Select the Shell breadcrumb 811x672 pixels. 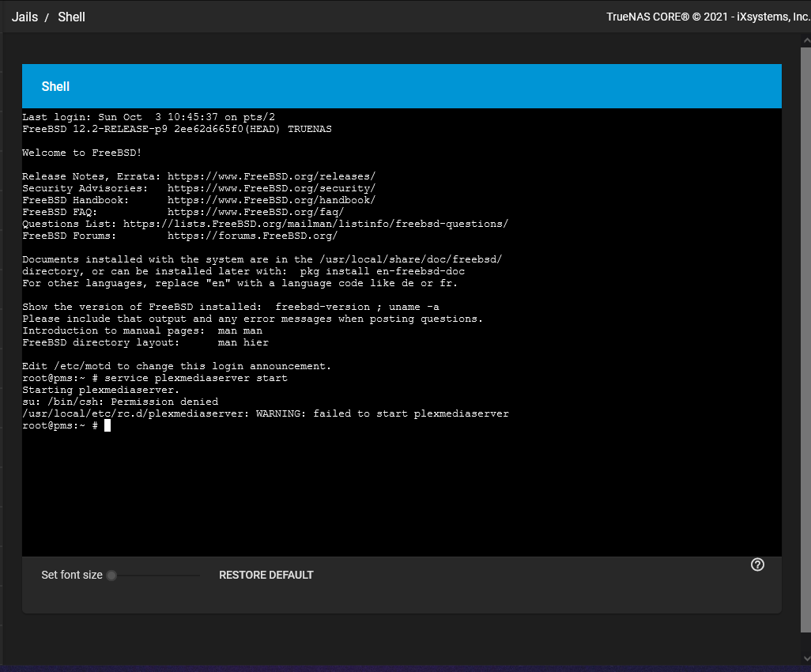71,17
